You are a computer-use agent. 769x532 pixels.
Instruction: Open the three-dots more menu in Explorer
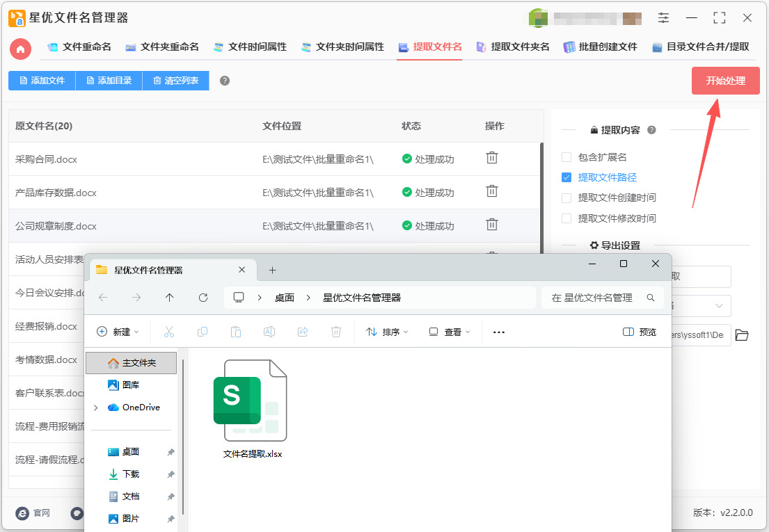click(x=499, y=332)
